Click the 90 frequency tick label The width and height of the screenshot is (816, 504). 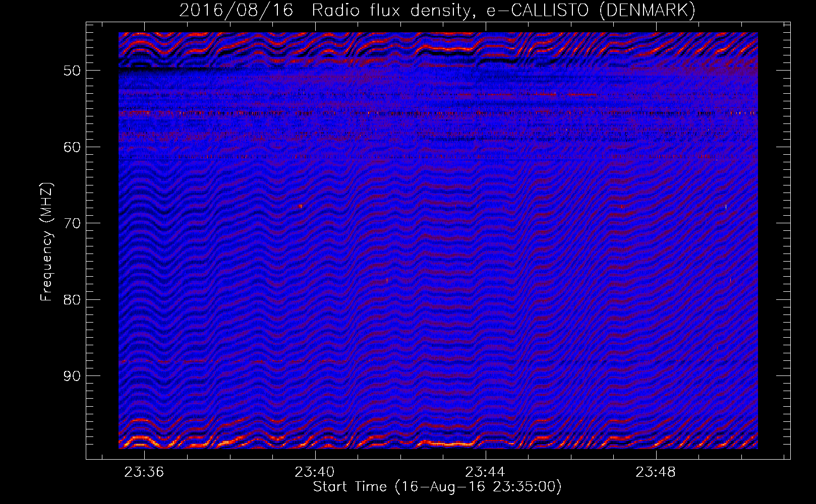coord(72,376)
